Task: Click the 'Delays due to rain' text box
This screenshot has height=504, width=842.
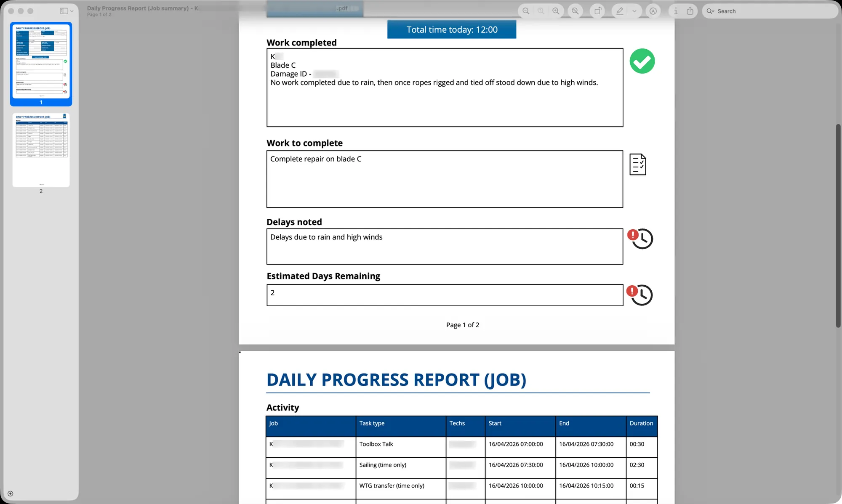Action: (445, 247)
